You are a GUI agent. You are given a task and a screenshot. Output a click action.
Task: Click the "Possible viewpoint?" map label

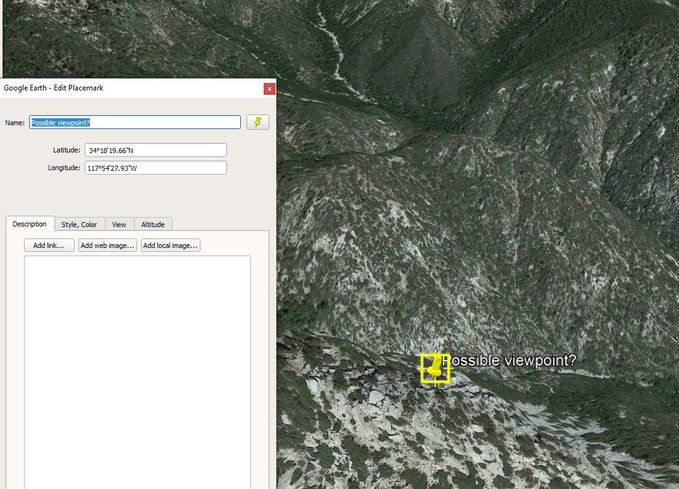click(x=510, y=360)
